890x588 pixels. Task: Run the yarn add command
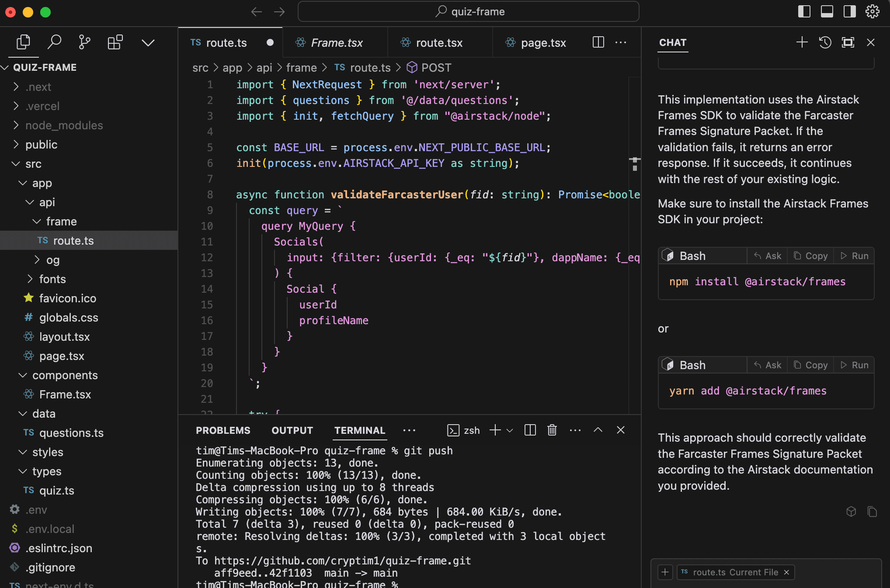pos(855,365)
